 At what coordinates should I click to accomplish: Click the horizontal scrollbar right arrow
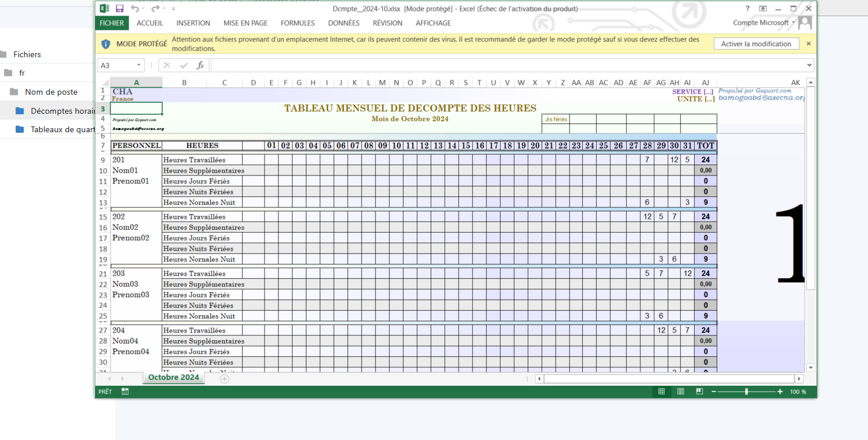pyautogui.click(x=799, y=379)
